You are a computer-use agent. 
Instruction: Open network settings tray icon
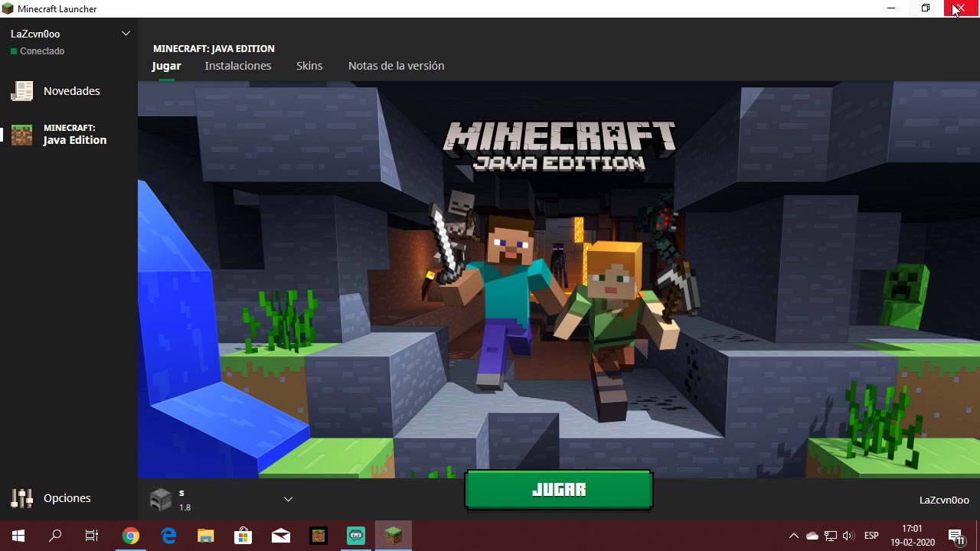pos(831,536)
